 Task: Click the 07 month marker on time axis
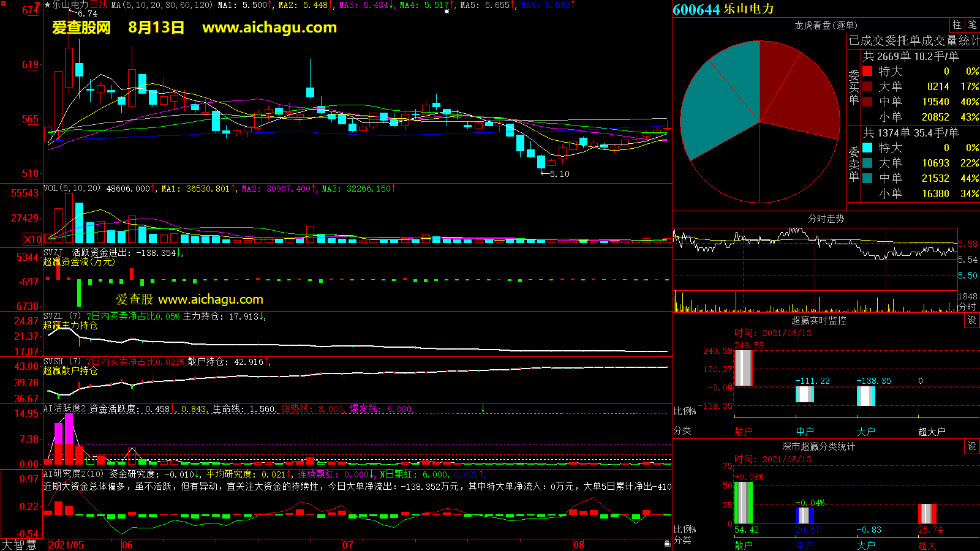[x=348, y=545]
